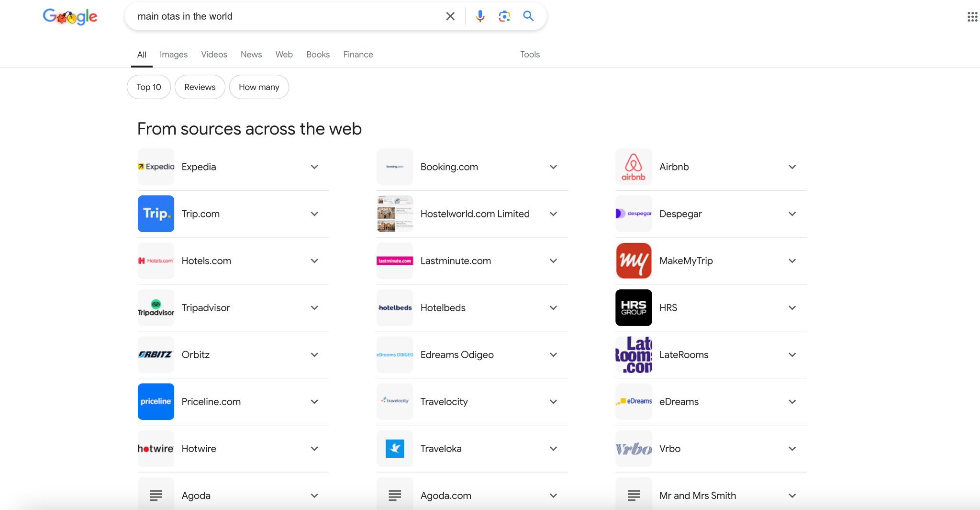Image resolution: width=980 pixels, height=510 pixels.
Task: Clear the search query with X
Action: 450,16
